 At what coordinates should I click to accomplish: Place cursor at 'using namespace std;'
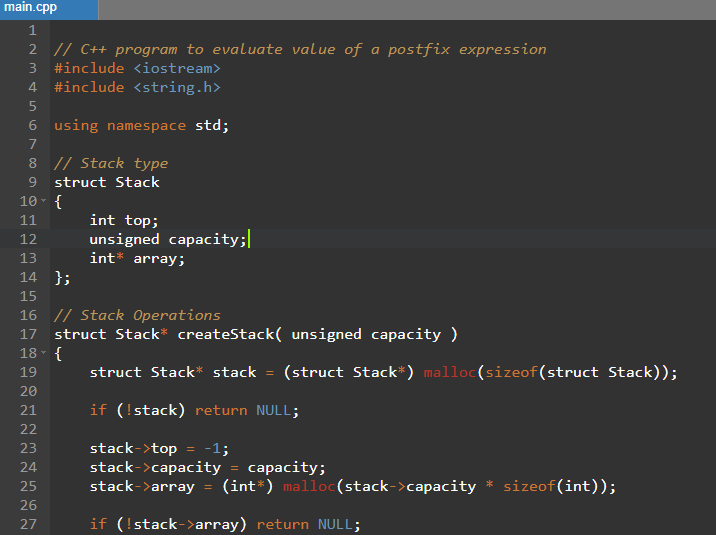(x=141, y=125)
